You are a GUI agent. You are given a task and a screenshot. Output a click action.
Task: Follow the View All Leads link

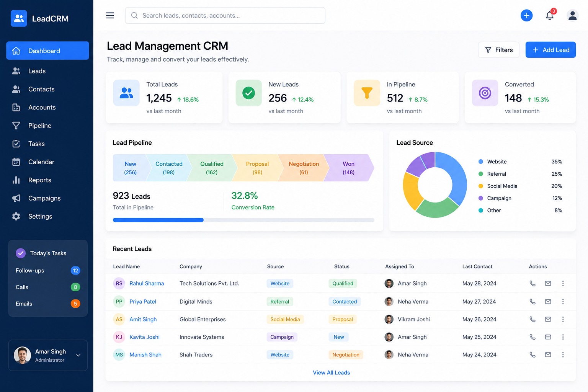tap(331, 372)
